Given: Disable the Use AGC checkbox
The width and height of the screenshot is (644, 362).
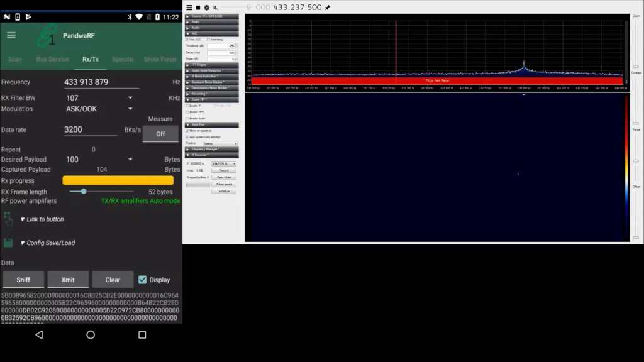Looking at the screenshot, I should [x=187, y=40].
